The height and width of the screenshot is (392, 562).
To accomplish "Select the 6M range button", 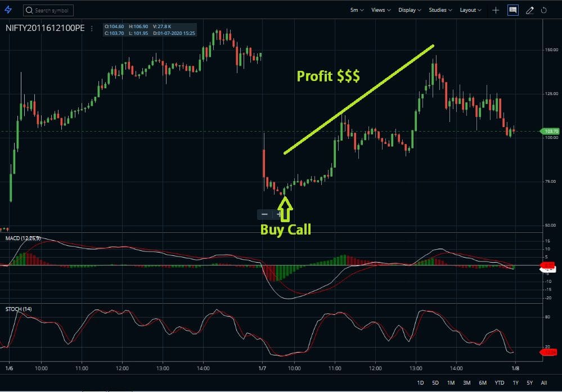I will pyautogui.click(x=483, y=382).
